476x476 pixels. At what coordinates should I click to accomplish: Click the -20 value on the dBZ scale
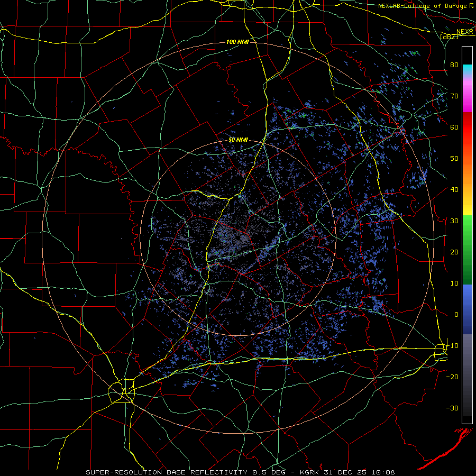pos(452,377)
